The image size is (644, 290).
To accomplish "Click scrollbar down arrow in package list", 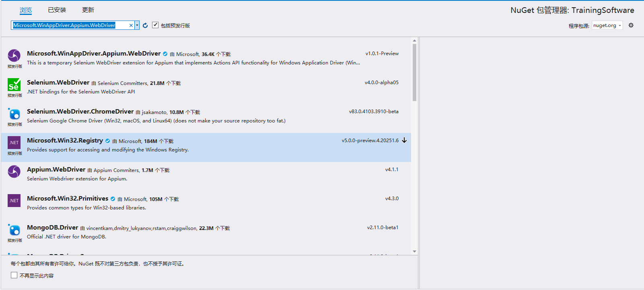I will coord(414,252).
